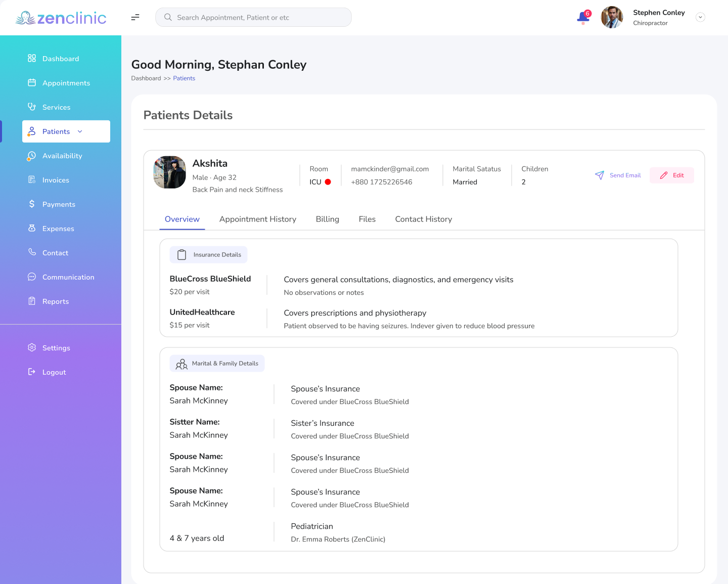Open the Appointments menu item
This screenshot has width=728, height=584.
coord(66,83)
